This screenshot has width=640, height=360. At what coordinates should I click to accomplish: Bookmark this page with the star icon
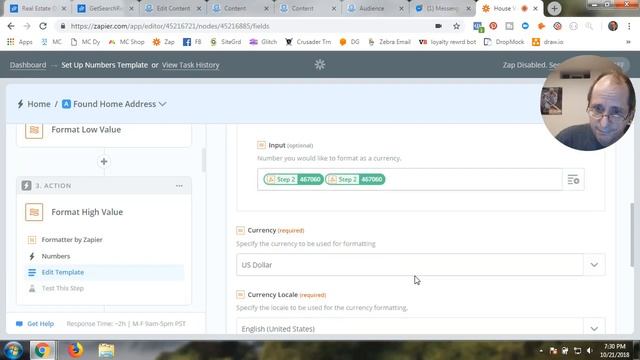click(456, 26)
